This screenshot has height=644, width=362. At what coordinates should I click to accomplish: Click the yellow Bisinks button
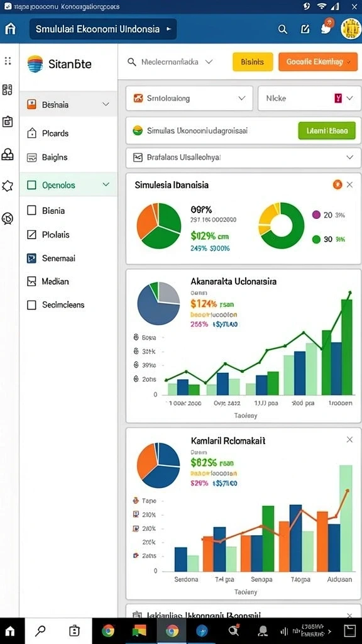pos(253,62)
